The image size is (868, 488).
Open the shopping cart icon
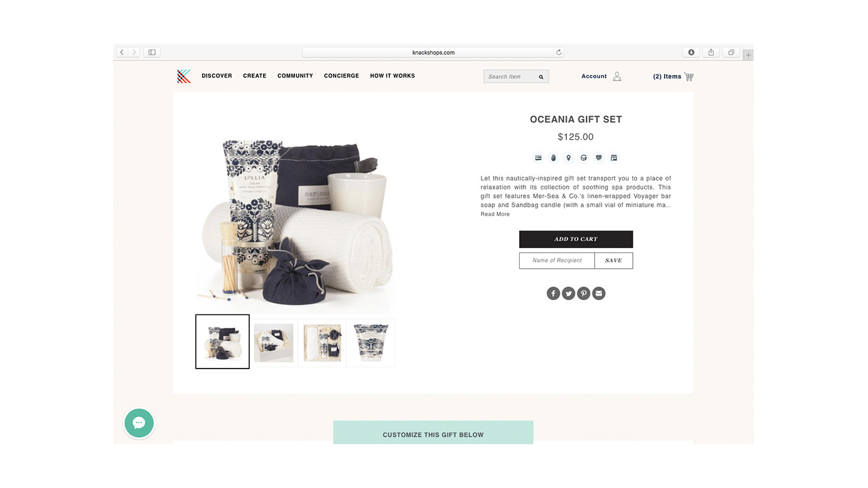689,76
